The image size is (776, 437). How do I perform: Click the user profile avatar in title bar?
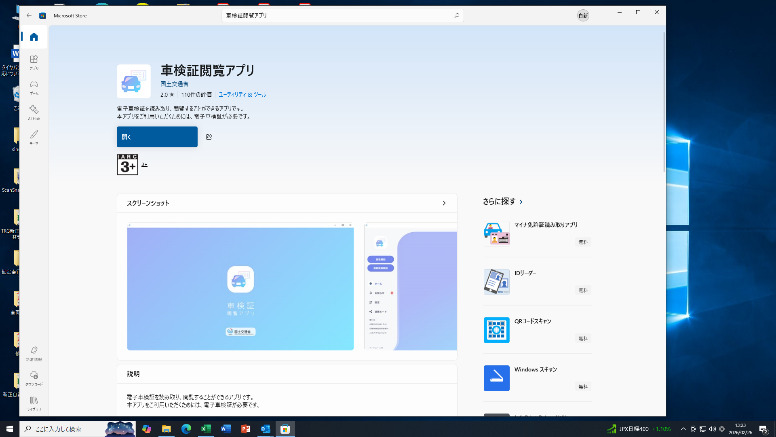coord(583,16)
